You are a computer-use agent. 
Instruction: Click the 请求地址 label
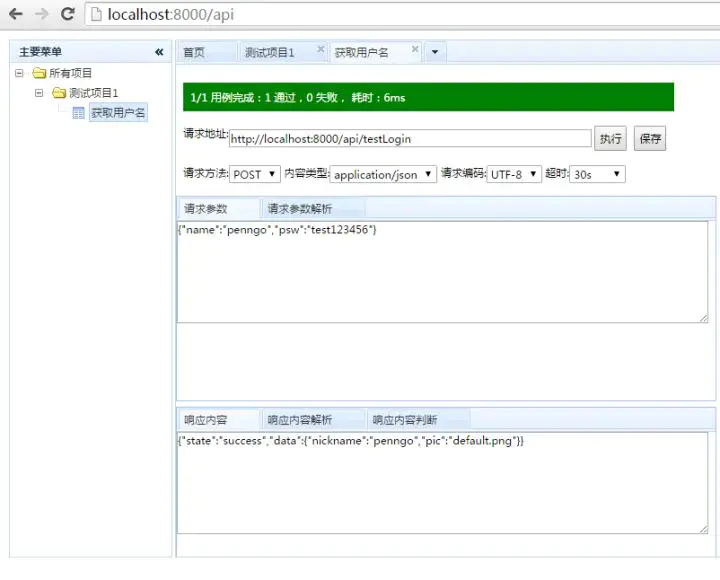(205, 134)
